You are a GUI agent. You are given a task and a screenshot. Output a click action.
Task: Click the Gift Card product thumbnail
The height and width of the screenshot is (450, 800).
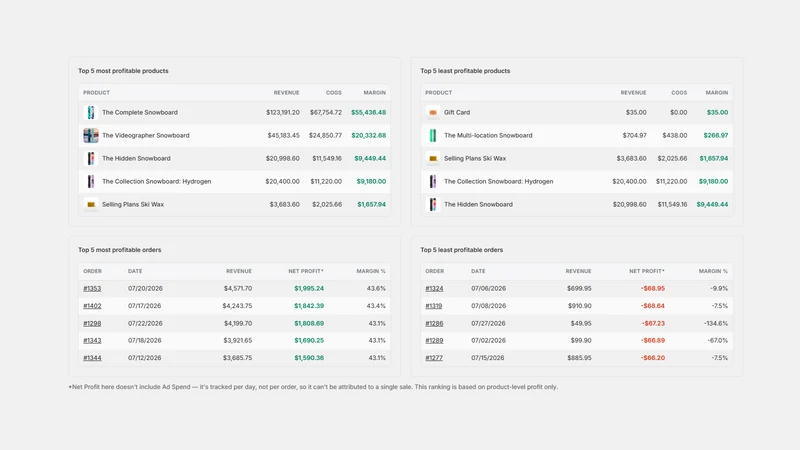point(433,112)
